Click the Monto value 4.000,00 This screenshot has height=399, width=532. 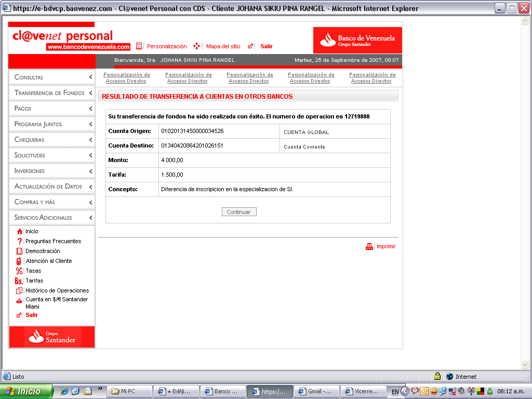coord(172,160)
